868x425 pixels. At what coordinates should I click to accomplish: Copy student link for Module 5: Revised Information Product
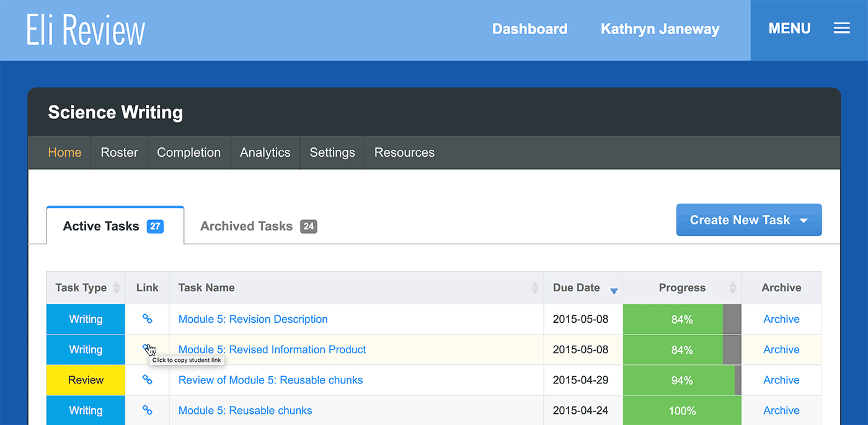[x=148, y=349]
